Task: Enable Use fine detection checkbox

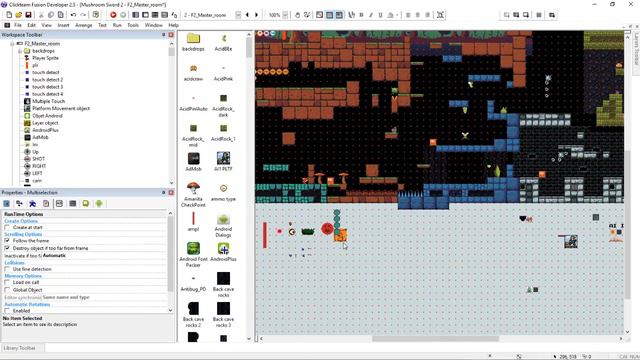Action: tap(7, 269)
